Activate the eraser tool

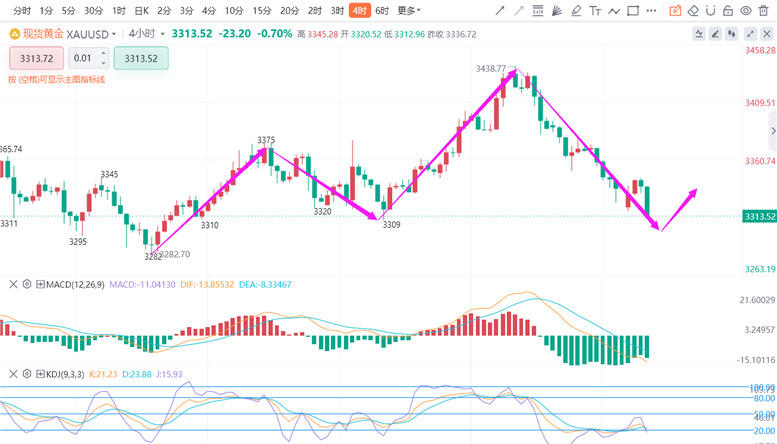point(692,11)
